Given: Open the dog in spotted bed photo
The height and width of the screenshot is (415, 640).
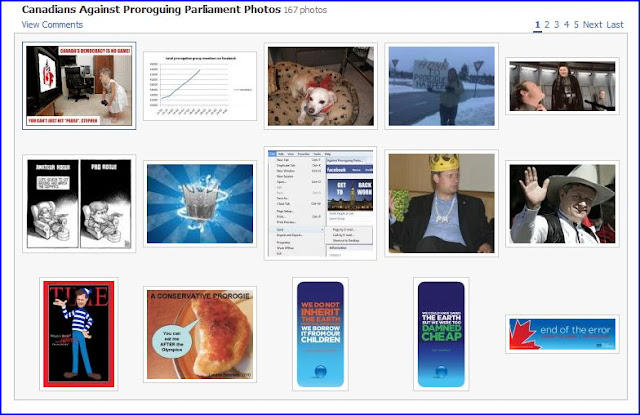Looking at the screenshot, I should click(x=321, y=86).
